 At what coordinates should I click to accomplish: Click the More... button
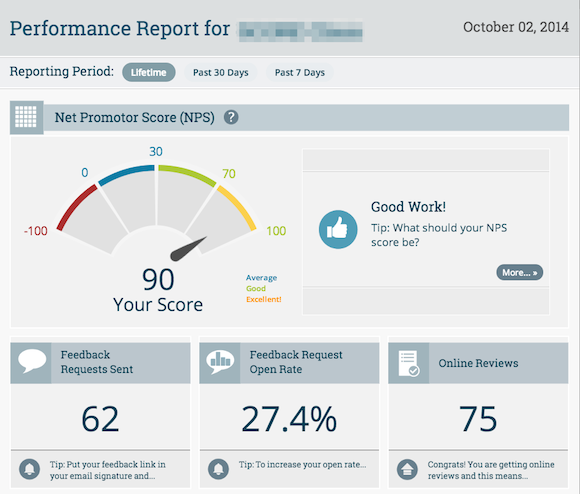coord(519,273)
